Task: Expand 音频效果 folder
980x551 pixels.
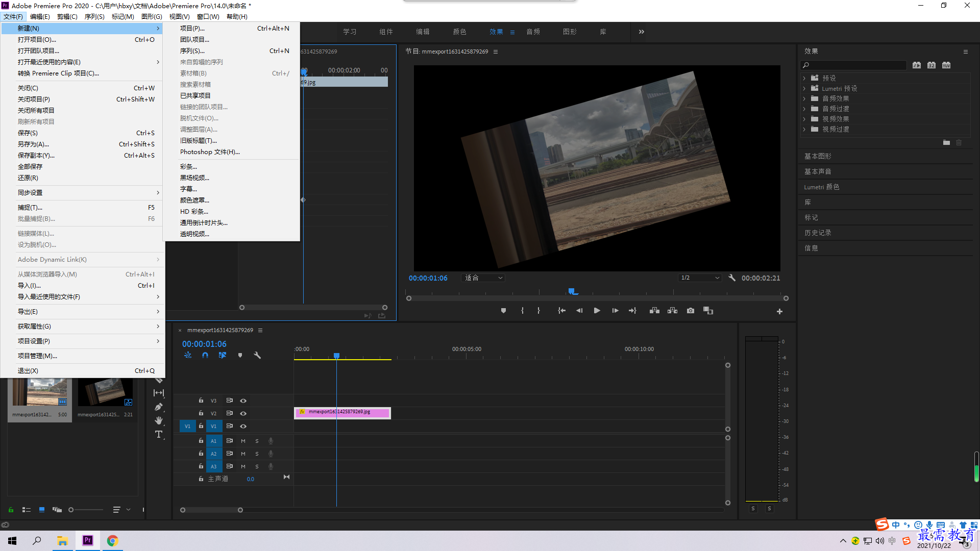Action: click(x=804, y=98)
